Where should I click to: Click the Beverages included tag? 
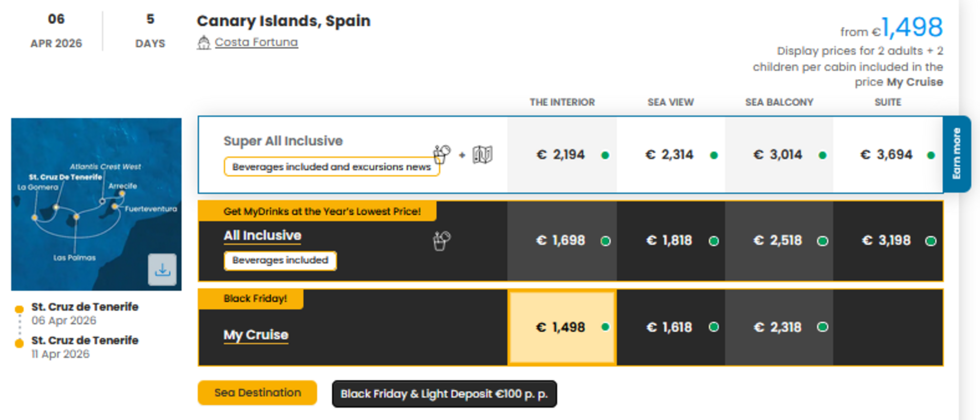280,260
